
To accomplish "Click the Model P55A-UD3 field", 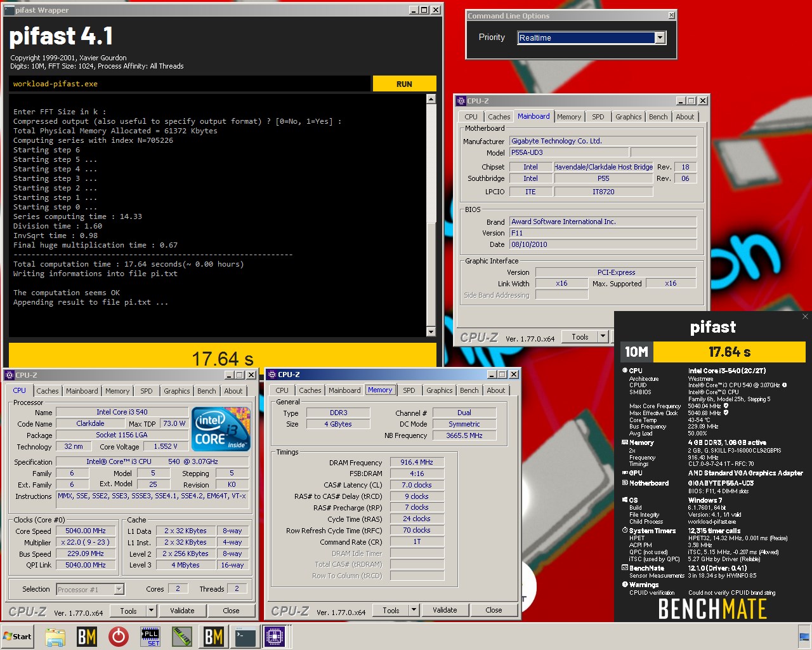I will pos(569,152).
